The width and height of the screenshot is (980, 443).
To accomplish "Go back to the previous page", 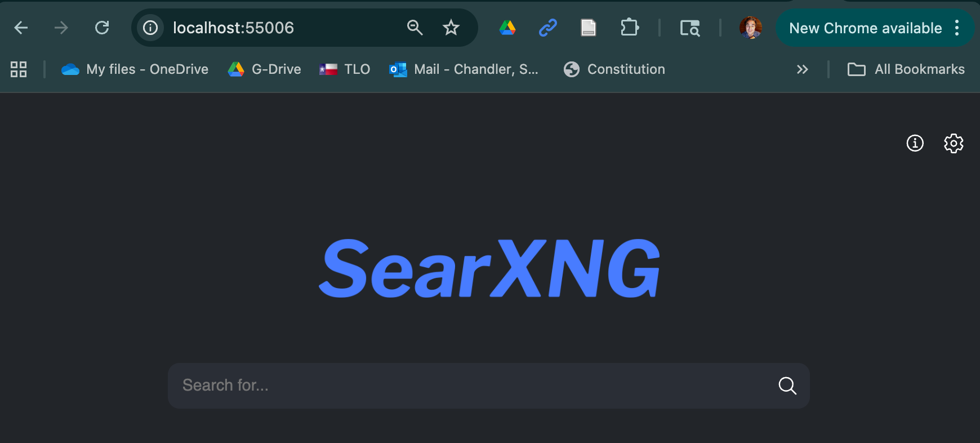I will [21, 28].
